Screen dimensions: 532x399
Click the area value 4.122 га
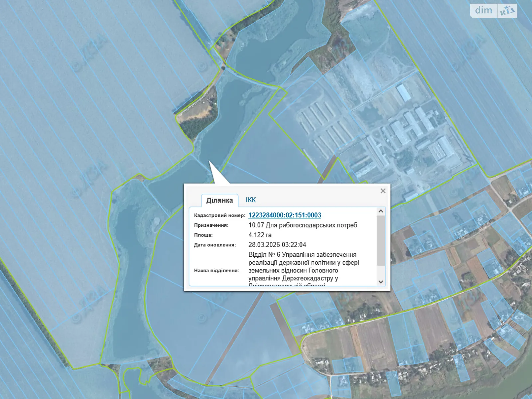(x=260, y=235)
